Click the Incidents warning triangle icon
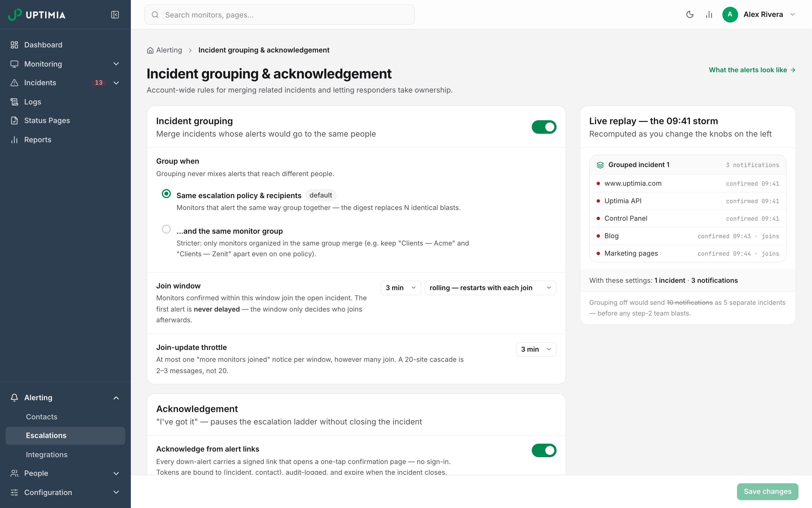Screen dimensions: 812x508 click(x=14, y=83)
